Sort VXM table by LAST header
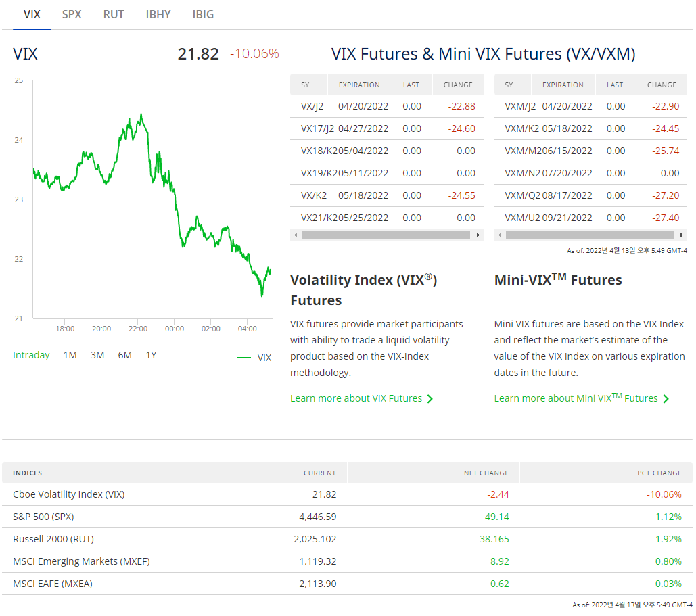 tap(616, 85)
